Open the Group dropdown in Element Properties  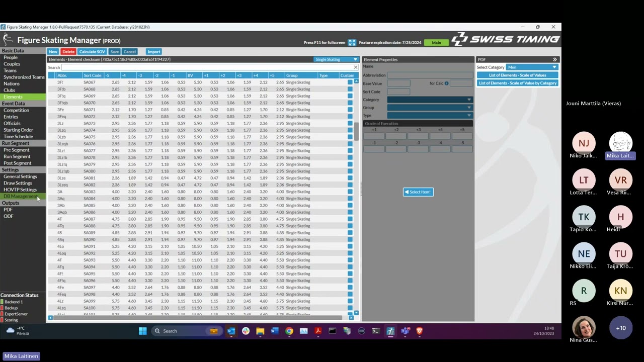point(430,108)
